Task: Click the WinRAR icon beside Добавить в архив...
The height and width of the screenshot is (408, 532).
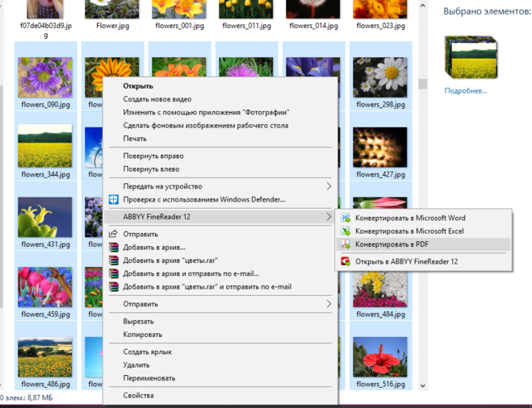Action: click(114, 248)
